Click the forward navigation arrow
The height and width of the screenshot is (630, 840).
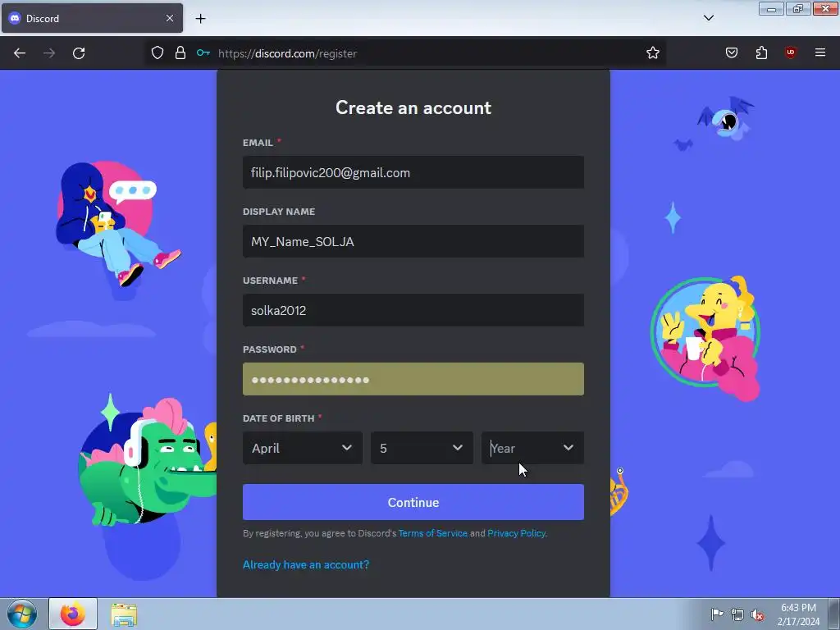click(x=49, y=53)
